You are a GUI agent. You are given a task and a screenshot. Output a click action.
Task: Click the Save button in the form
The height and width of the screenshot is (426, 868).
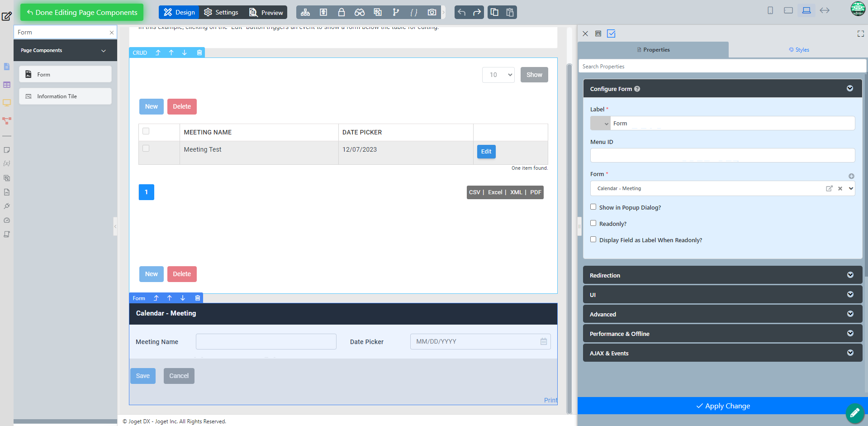[x=143, y=376]
